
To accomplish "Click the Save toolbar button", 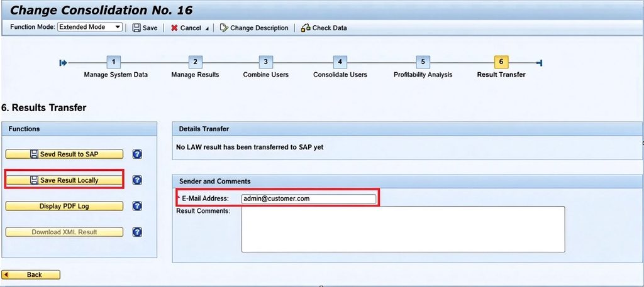I will (145, 28).
